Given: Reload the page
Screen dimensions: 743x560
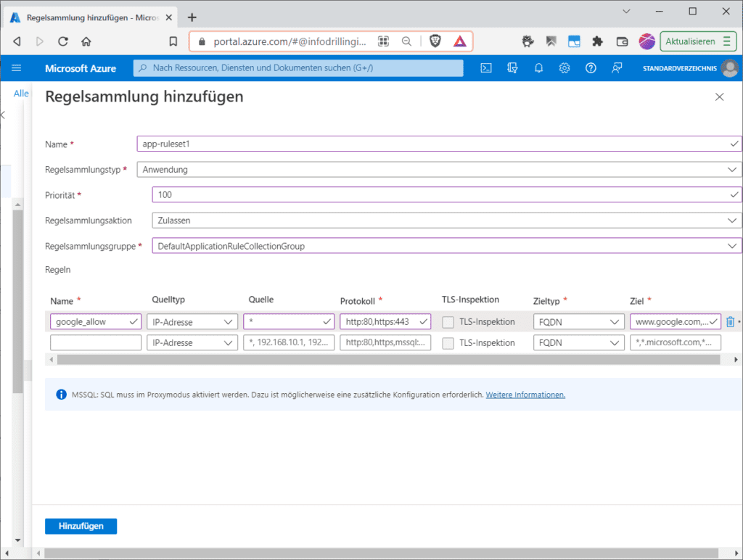Looking at the screenshot, I should click(x=63, y=41).
